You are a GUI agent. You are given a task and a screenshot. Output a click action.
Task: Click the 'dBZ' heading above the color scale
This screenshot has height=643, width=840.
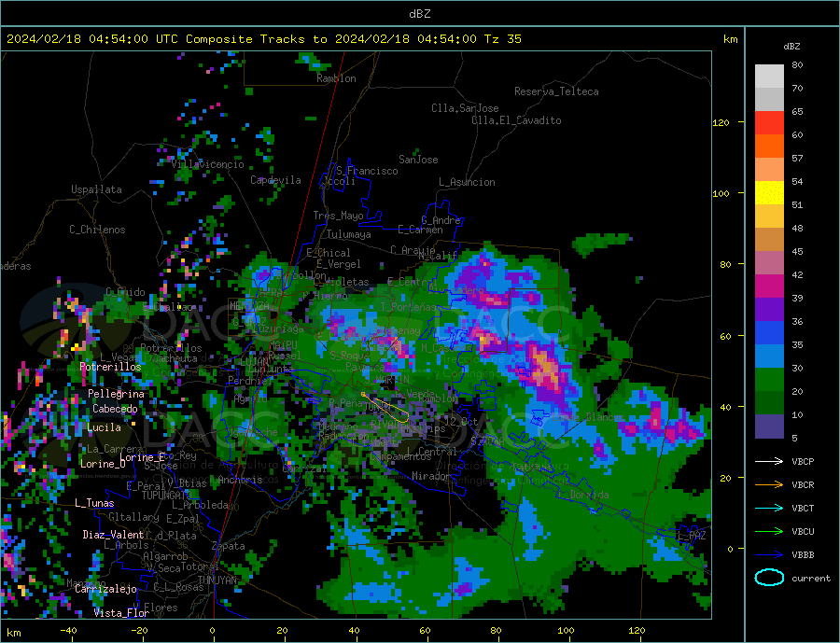791,47
